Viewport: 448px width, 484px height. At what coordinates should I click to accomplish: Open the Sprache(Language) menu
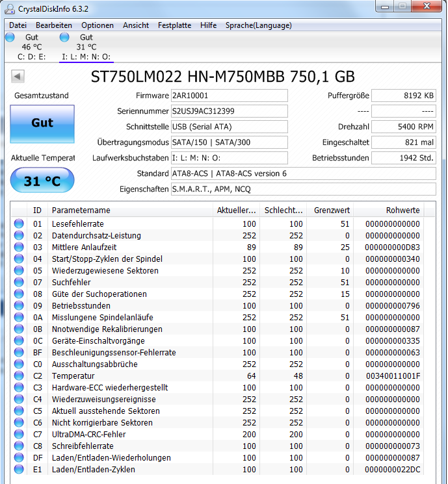coord(258,25)
